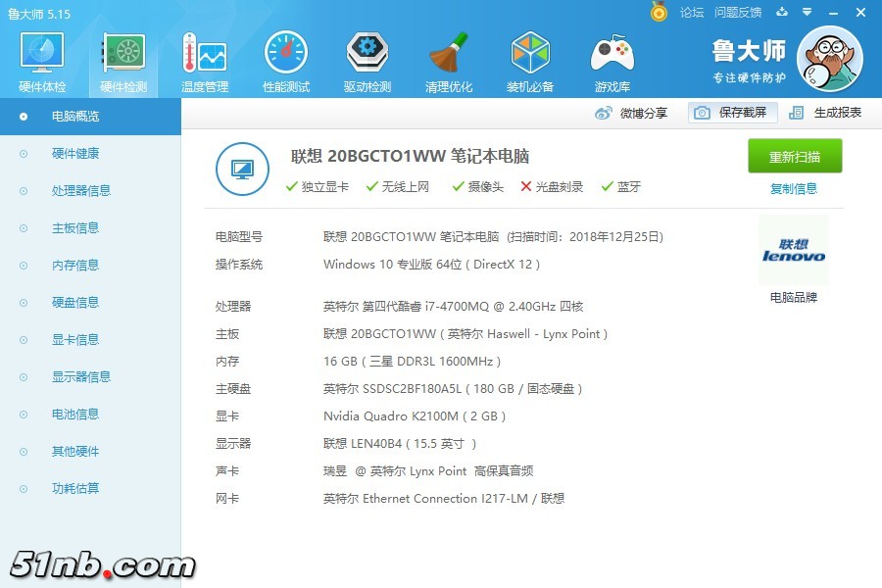
Task: Select the 温度管理 thermometer icon
Action: (204, 61)
